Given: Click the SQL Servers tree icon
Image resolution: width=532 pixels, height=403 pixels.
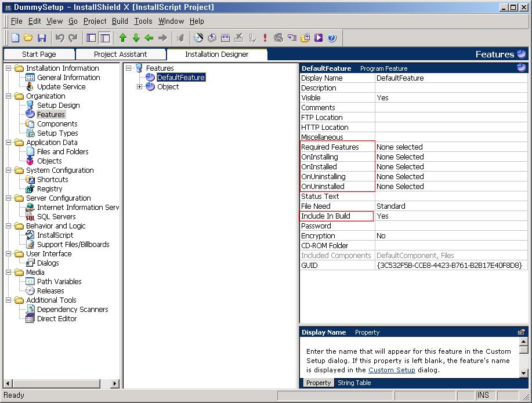Looking at the screenshot, I should click(30, 217).
